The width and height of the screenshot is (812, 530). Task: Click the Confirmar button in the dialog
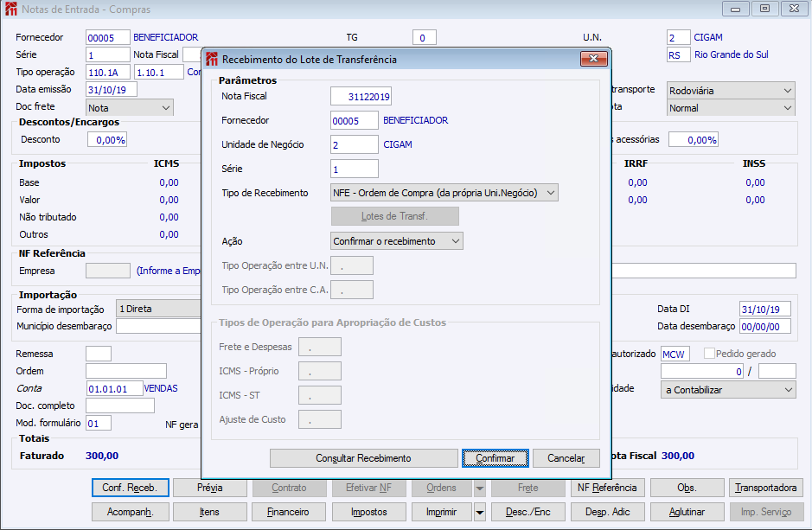tap(496, 458)
